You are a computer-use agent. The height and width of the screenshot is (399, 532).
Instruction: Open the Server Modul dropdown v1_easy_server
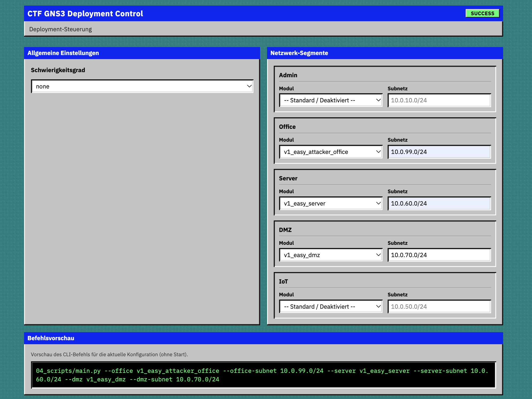pos(331,203)
